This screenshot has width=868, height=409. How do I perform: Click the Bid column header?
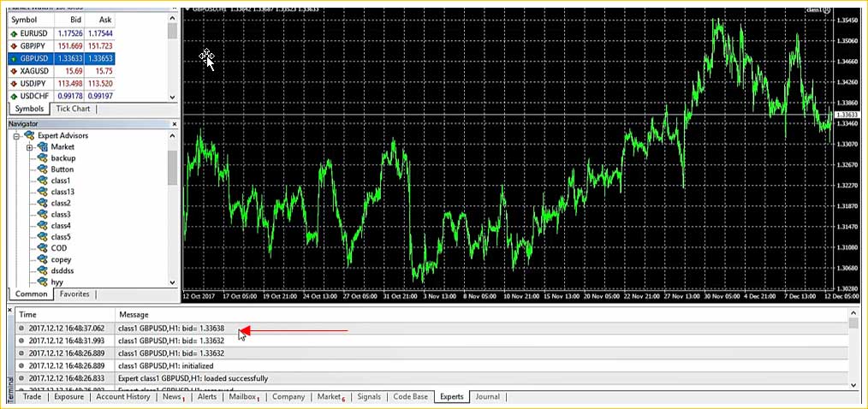(69, 20)
